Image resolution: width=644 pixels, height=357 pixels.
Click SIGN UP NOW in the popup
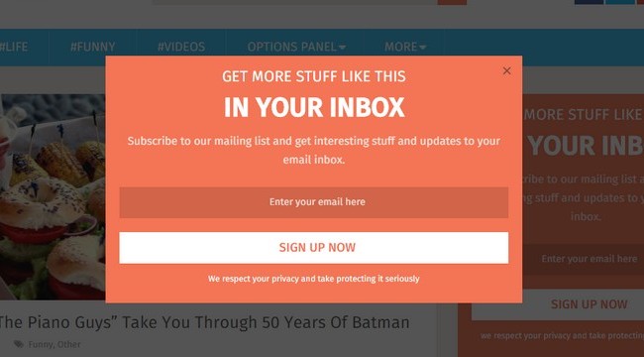click(x=314, y=248)
